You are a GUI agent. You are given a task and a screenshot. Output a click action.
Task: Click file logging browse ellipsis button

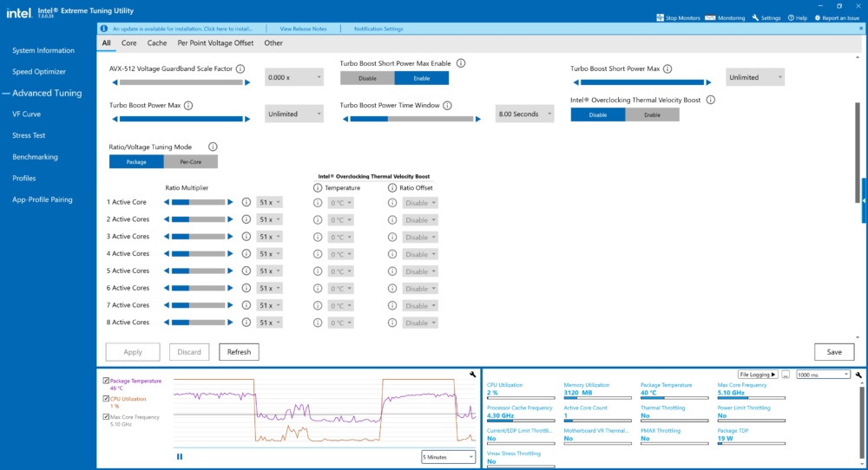[786, 375]
